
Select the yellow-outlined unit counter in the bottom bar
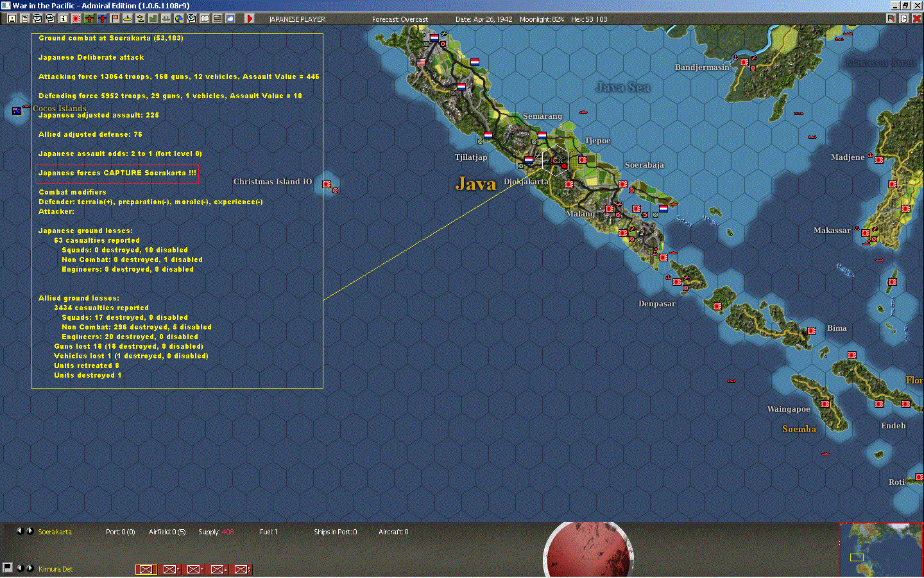146,569
